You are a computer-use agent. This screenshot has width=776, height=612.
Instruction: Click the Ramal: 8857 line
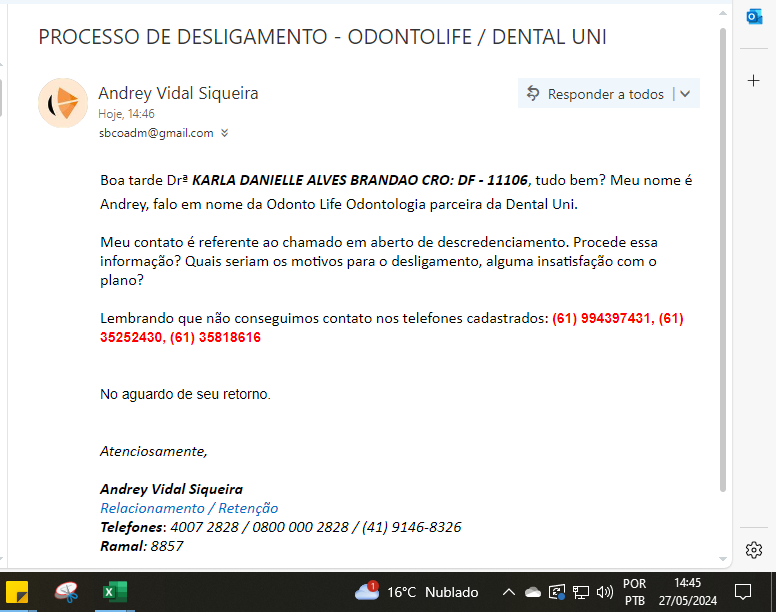(142, 546)
